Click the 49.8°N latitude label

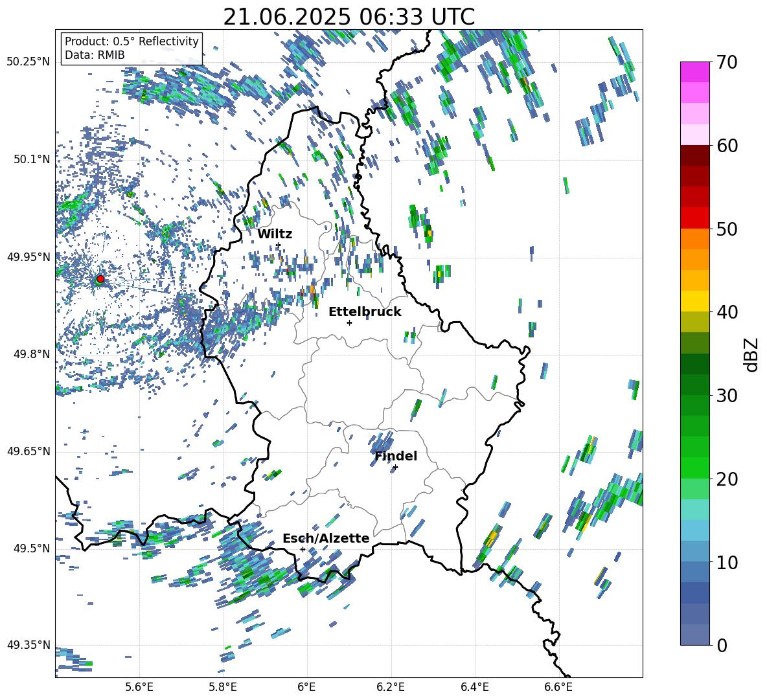pos(32,354)
